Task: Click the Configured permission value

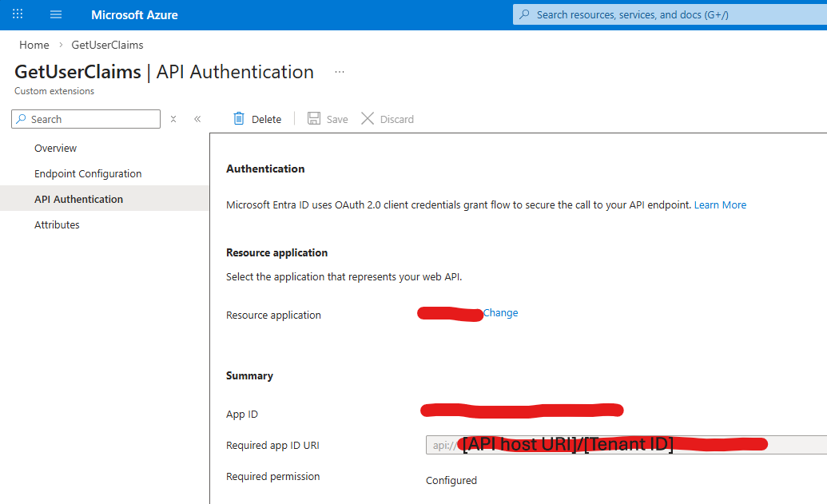Action: (451, 480)
